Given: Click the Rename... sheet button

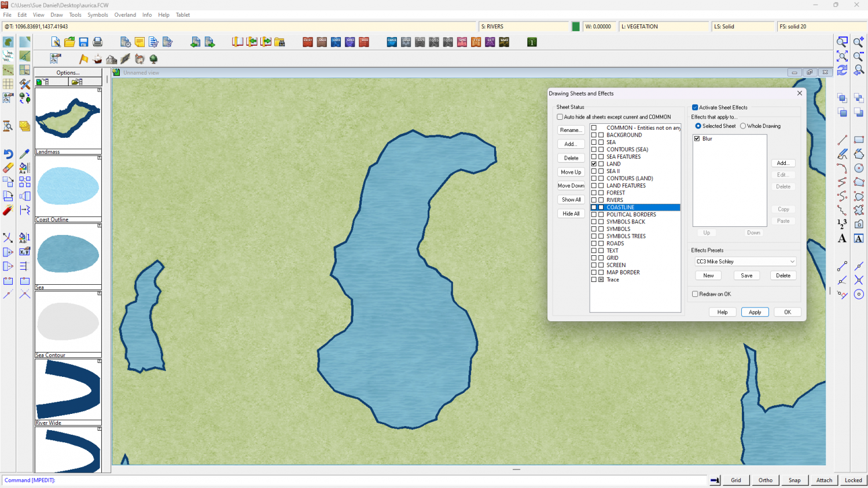Looking at the screenshot, I should coord(571,130).
